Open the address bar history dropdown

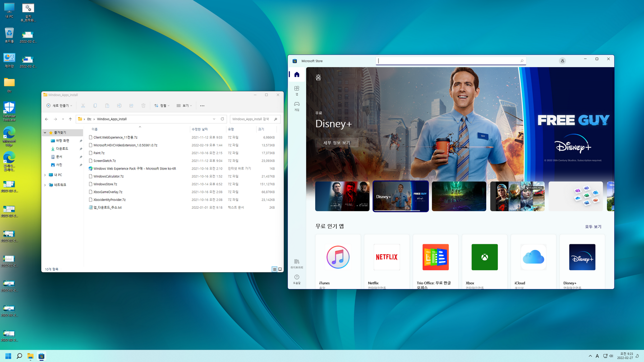coord(214,119)
